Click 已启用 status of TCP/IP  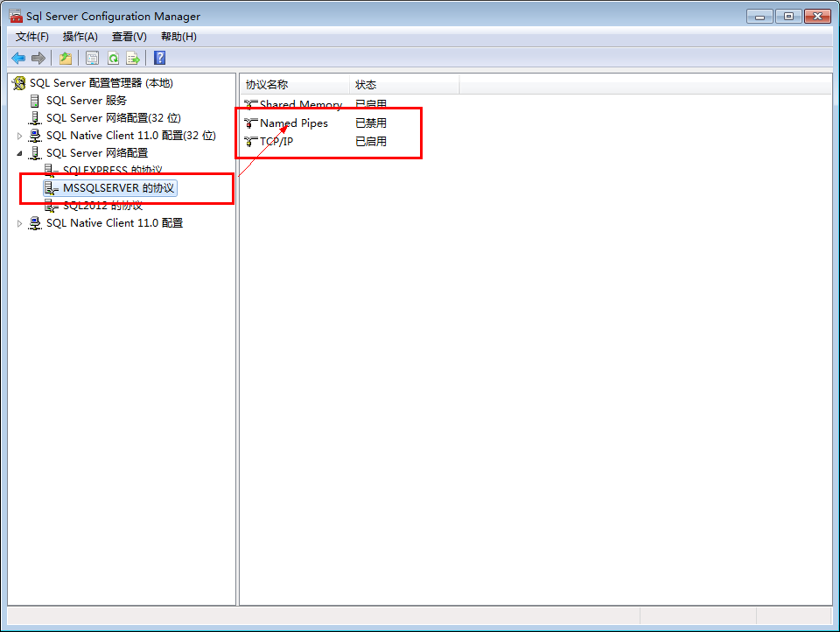click(x=371, y=142)
